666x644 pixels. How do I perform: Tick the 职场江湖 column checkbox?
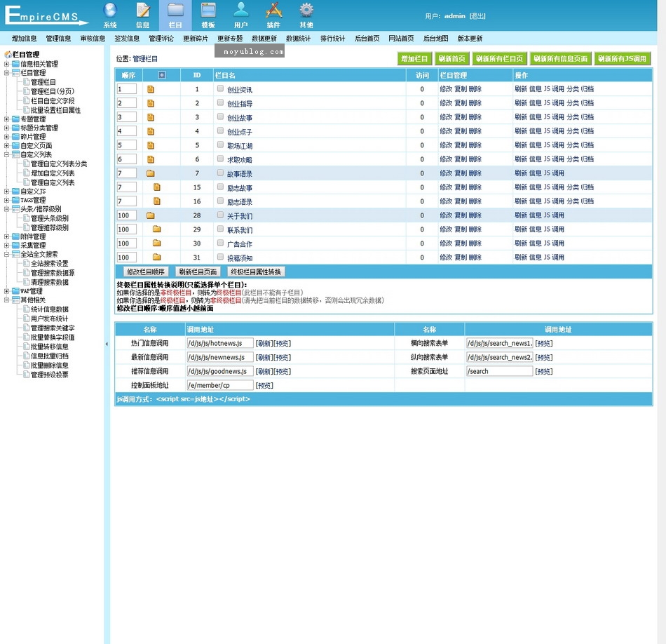click(220, 145)
